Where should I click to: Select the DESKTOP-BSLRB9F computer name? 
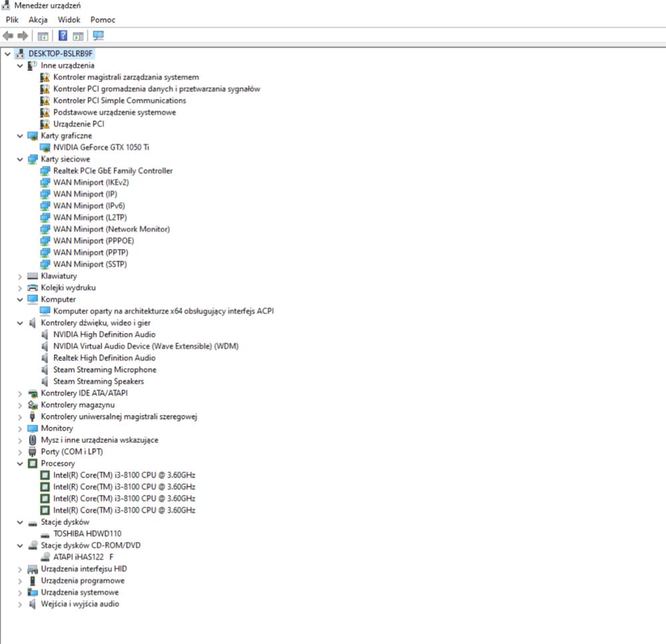(x=61, y=54)
